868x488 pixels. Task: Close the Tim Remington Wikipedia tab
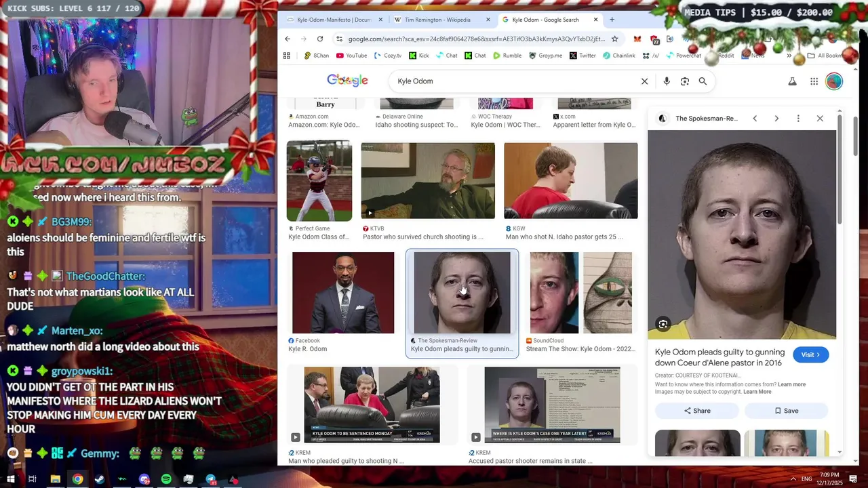click(488, 20)
